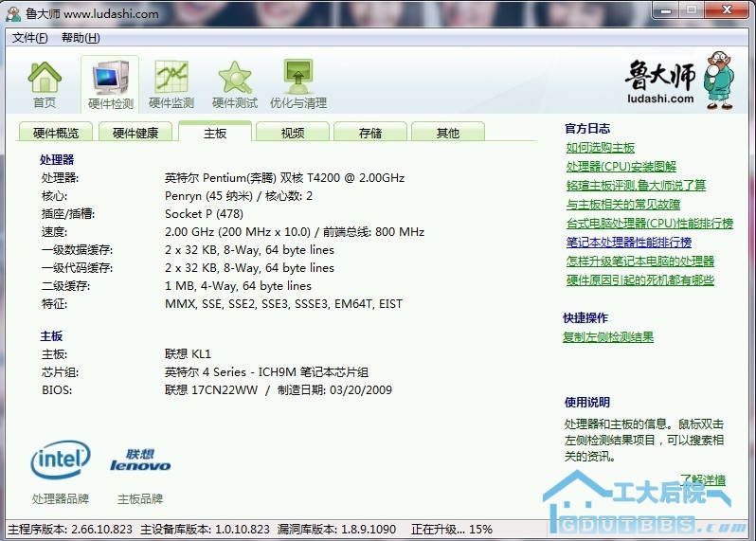Click the Intel processor brand logo

[61, 459]
